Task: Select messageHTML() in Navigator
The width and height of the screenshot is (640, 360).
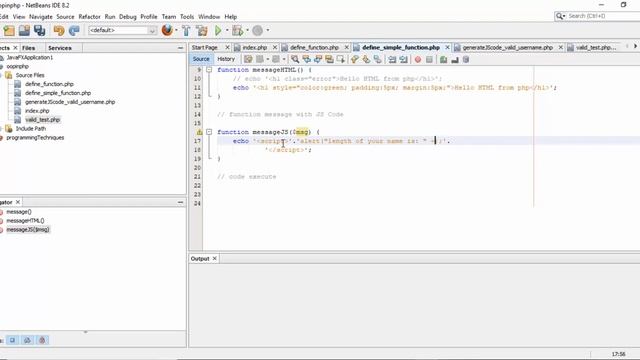Action: click(x=25, y=221)
